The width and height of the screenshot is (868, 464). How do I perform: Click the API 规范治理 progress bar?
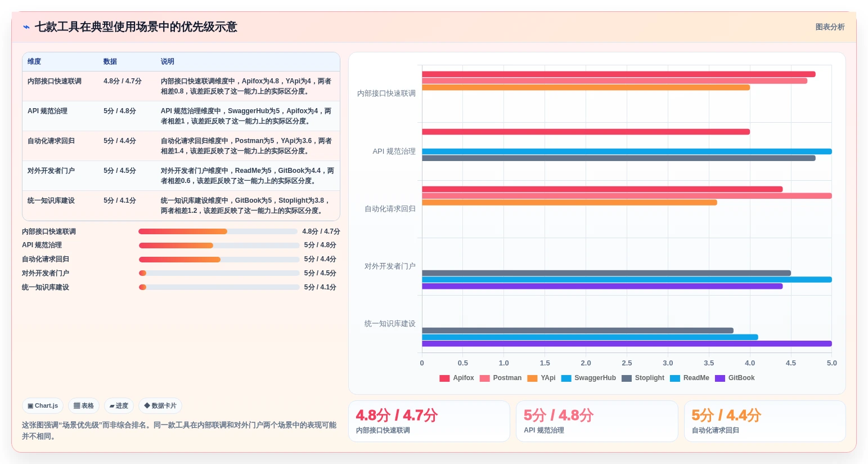tap(219, 246)
